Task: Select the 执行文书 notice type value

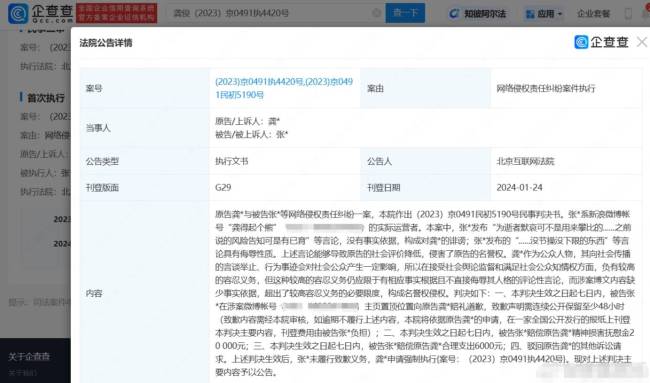Action: tap(231, 161)
